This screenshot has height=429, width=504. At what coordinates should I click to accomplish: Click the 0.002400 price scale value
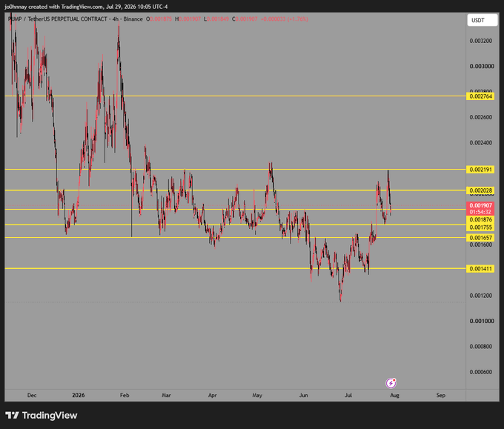pyautogui.click(x=480, y=143)
